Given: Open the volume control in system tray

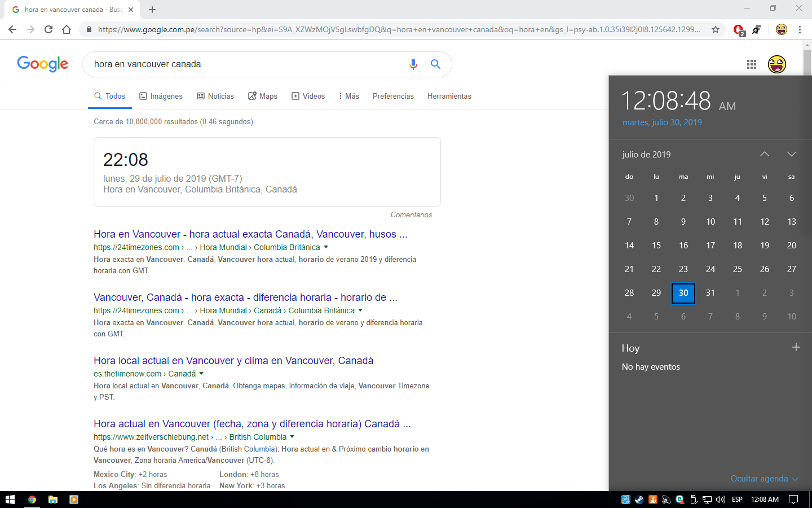Looking at the screenshot, I should point(721,500).
